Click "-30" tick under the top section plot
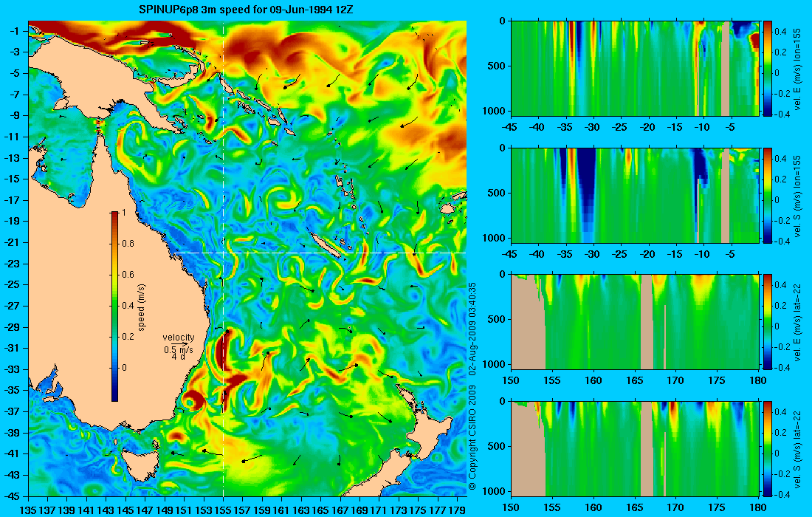Viewport: 812px width, 517px height. click(x=592, y=128)
